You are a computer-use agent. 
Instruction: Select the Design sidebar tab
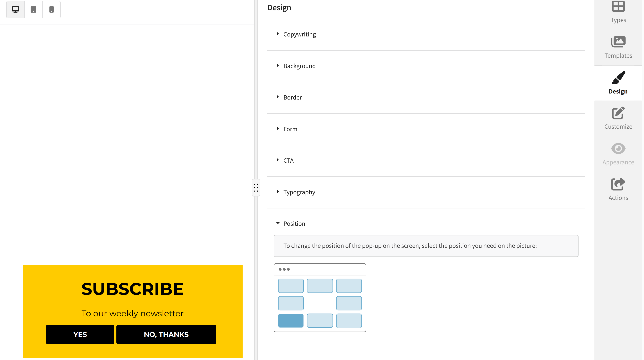618,83
